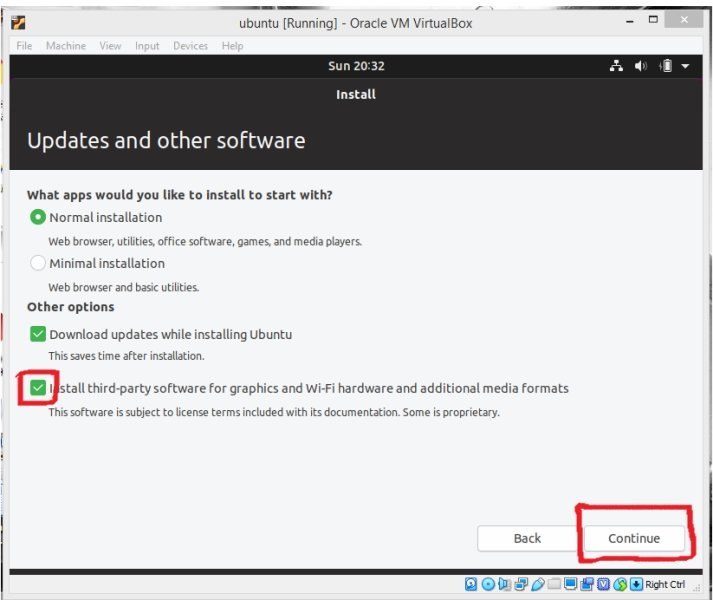
Task: Click the audio status icon in VirtualBox bar
Action: 504,584
